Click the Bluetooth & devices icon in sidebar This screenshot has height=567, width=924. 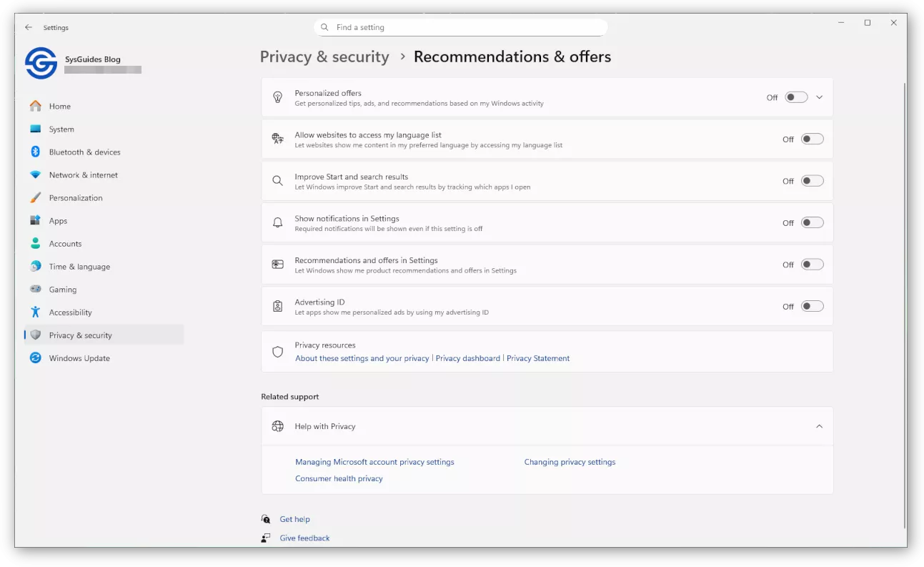[35, 152]
